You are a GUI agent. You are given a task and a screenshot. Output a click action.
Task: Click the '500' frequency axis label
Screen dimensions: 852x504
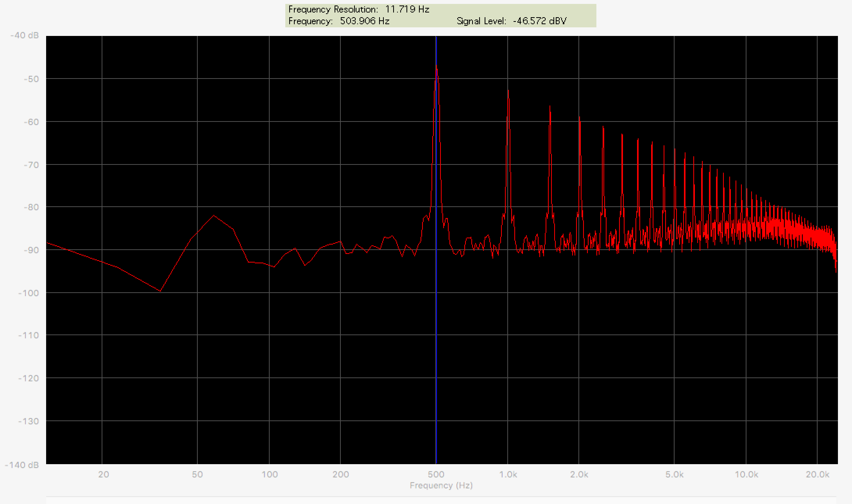point(436,474)
